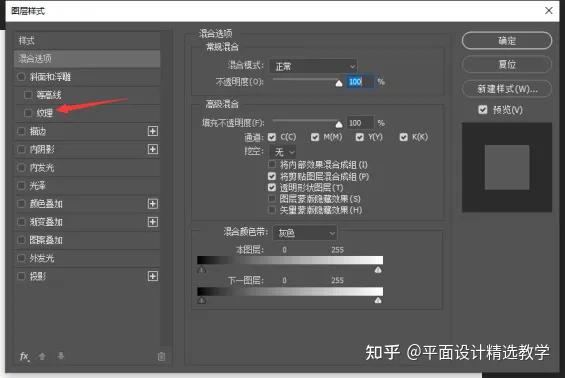Image resolution: width=565 pixels, height=378 pixels.
Task: Open the 挖空 dropdown showing 无
Action: coord(283,152)
